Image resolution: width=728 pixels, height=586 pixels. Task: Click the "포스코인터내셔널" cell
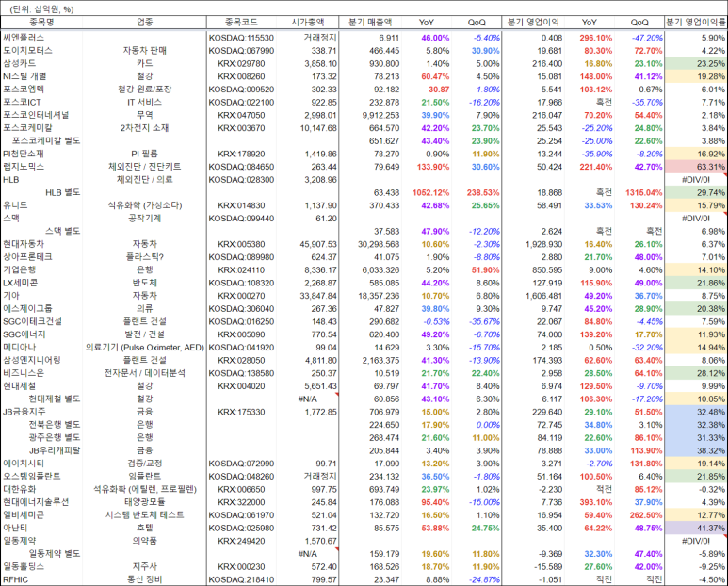36,115
